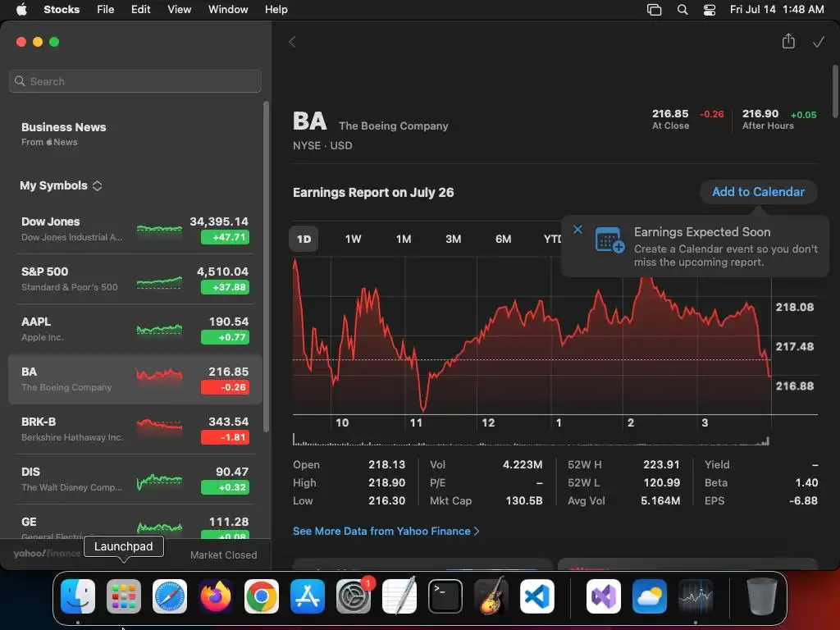Open the File menu

[x=106, y=9]
